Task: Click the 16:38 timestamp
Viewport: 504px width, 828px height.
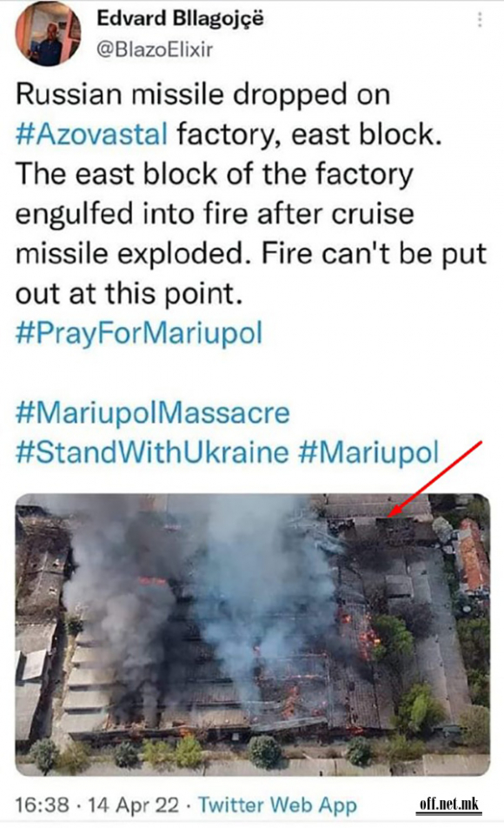Action: [x=42, y=805]
